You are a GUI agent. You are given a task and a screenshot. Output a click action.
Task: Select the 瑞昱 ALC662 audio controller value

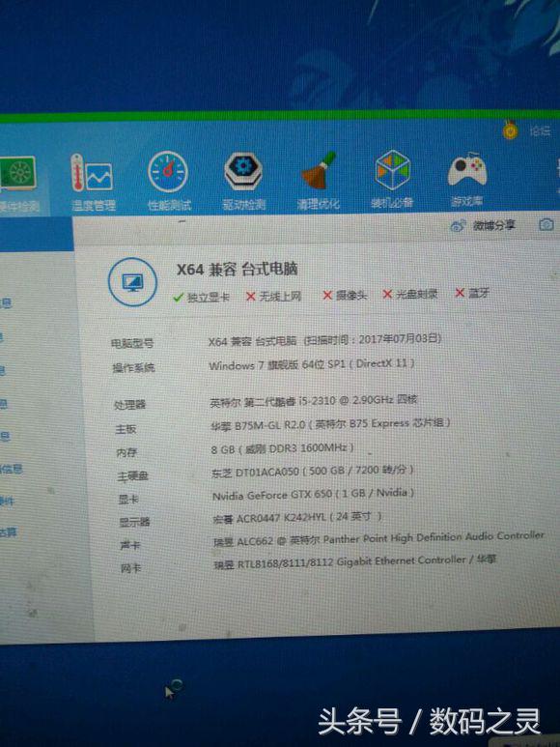[378, 539]
